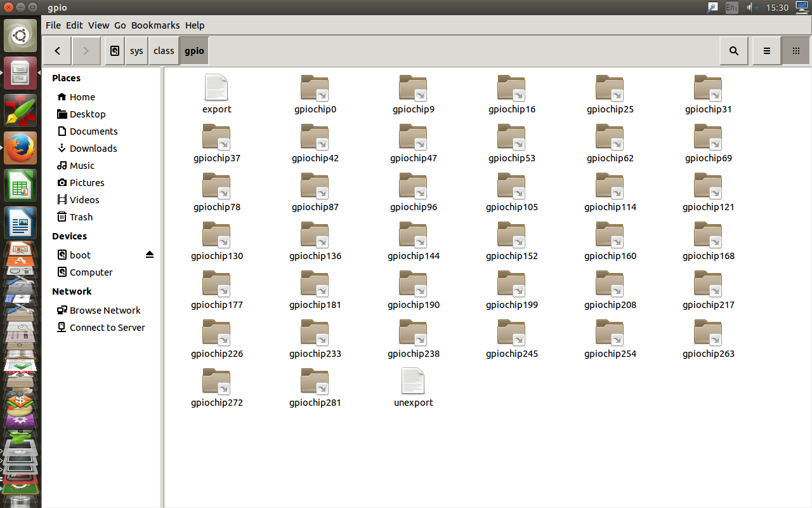Open Downloads in the Places sidebar
Image resolution: width=812 pixels, height=508 pixels.
[93, 148]
